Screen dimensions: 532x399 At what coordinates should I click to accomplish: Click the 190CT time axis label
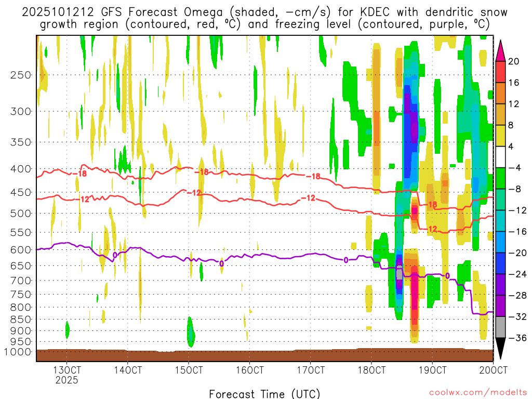pyautogui.click(x=432, y=370)
